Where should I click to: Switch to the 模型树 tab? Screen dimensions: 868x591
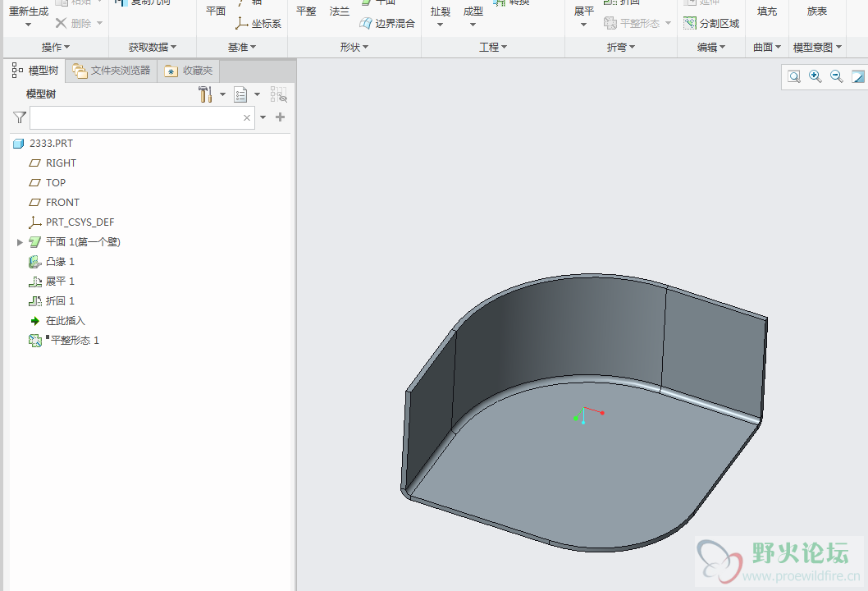point(35,71)
